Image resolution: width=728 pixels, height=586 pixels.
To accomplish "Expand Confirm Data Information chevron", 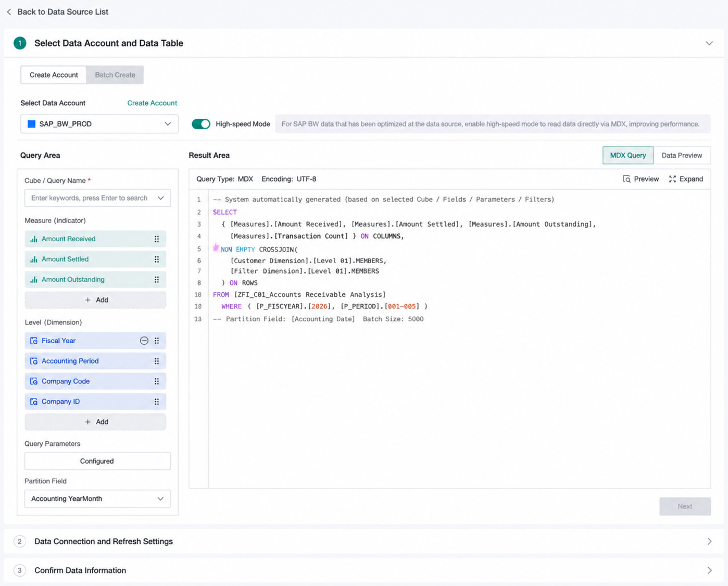I will [709, 570].
